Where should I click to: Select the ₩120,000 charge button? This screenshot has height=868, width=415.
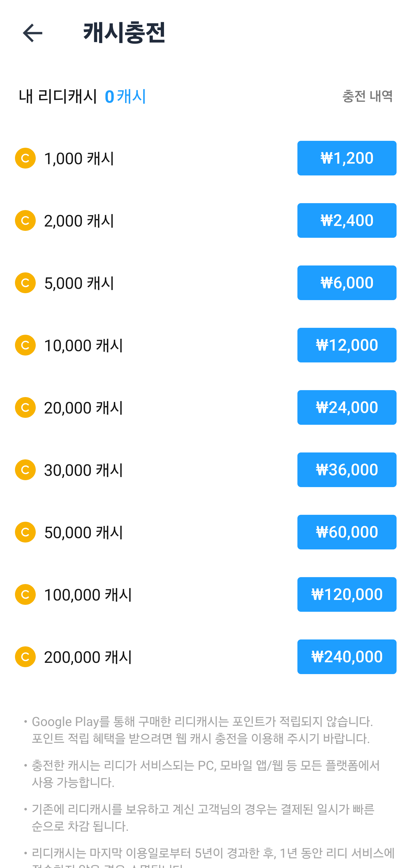tap(346, 594)
